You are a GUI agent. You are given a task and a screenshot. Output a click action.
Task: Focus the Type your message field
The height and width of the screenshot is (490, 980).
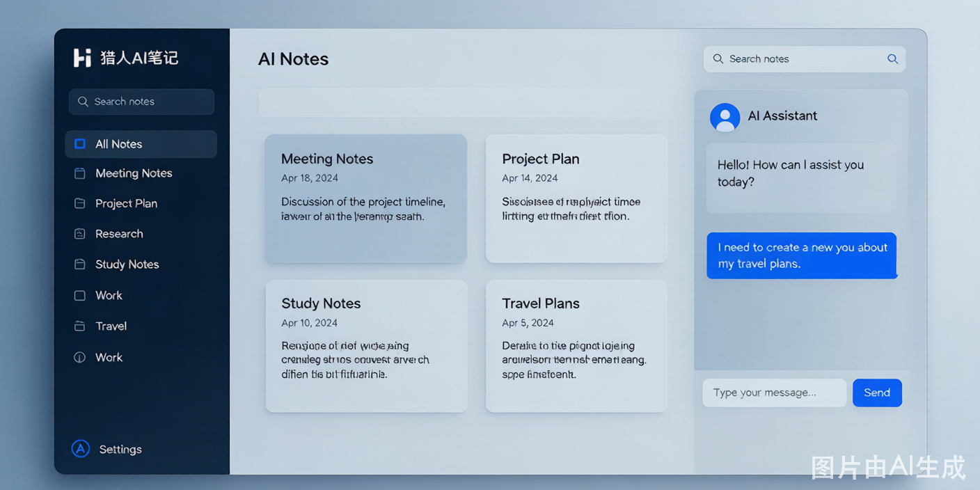point(775,393)
